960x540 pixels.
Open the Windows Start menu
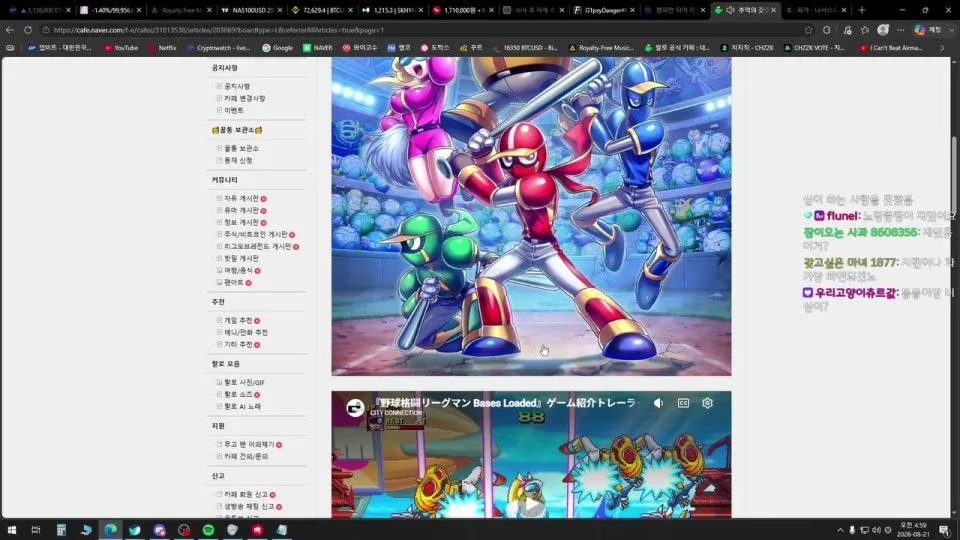coord(11,530)
